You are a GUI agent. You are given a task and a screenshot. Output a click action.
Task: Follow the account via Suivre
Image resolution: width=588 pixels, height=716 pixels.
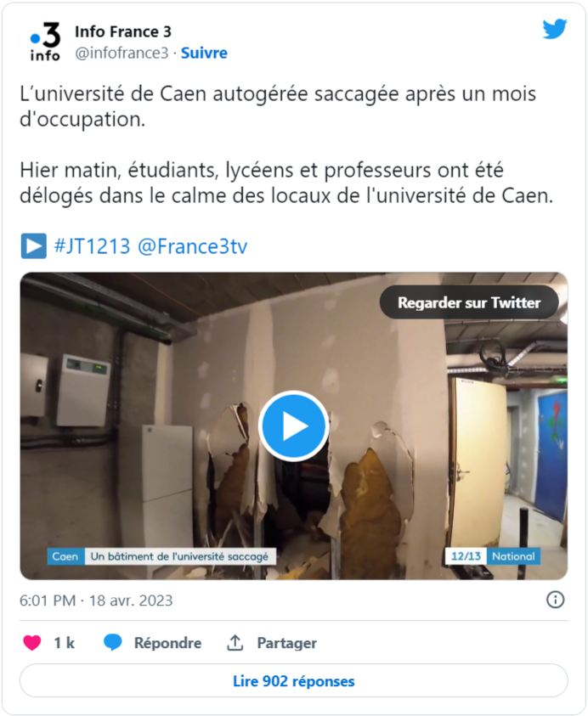click(x=204, y=53)
